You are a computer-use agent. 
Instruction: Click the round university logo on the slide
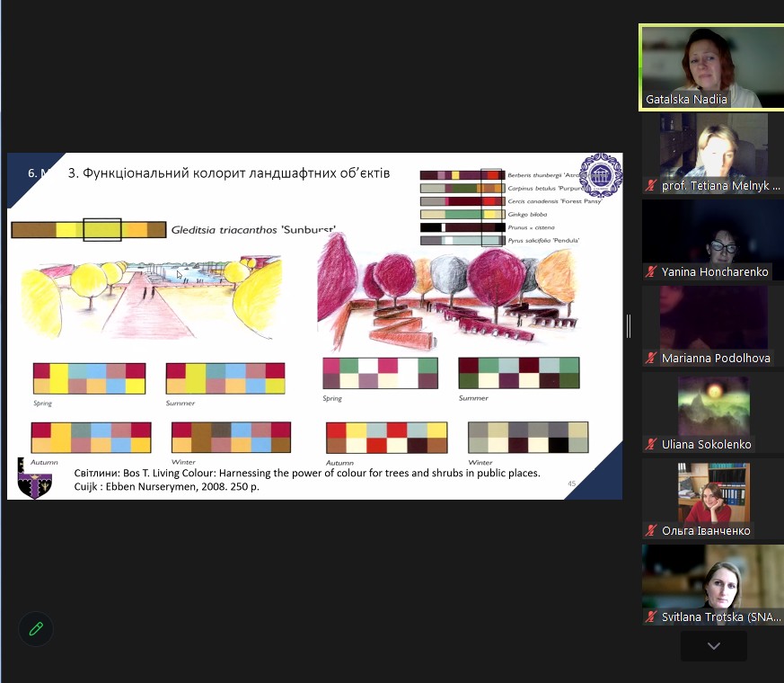pyautogui.click(x=599, y=174)
